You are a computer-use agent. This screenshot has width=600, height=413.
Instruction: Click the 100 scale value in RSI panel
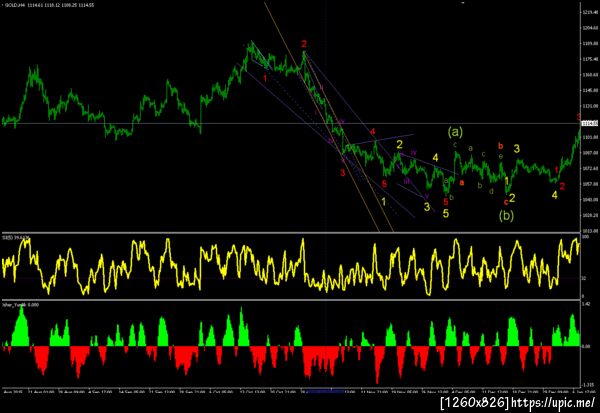coord(585,237)
